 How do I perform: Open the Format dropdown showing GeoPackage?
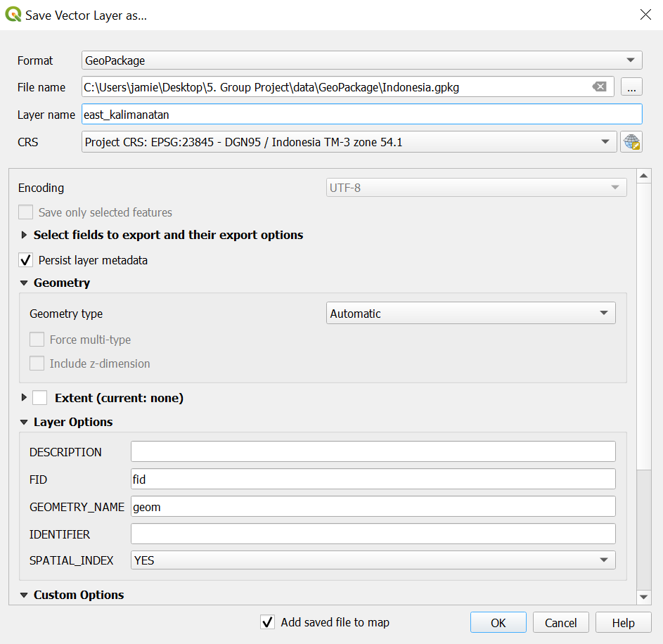[361, 60]
